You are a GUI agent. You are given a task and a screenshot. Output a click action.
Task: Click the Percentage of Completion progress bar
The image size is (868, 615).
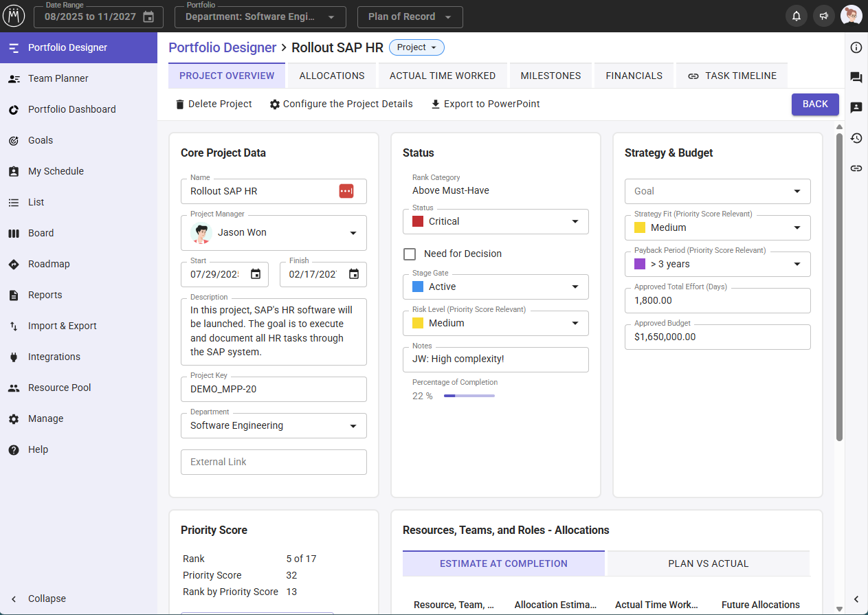pos(469,396)
